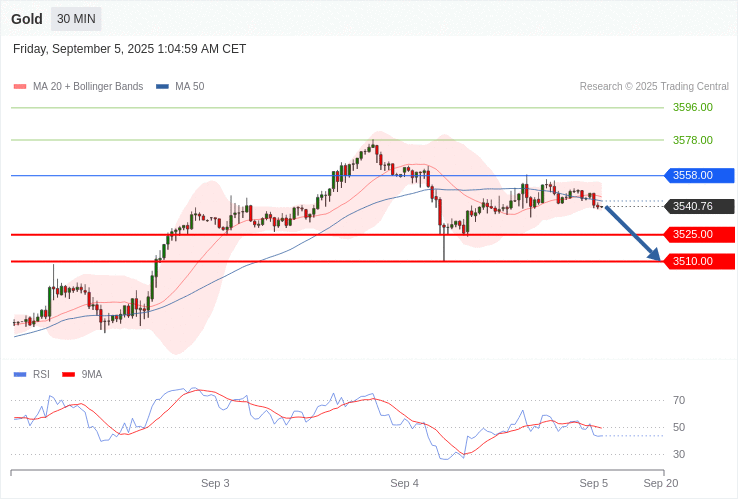The image size is (738, 500).
Task: Click the RSI 30 oversold level label
Action: click(679, 455)
